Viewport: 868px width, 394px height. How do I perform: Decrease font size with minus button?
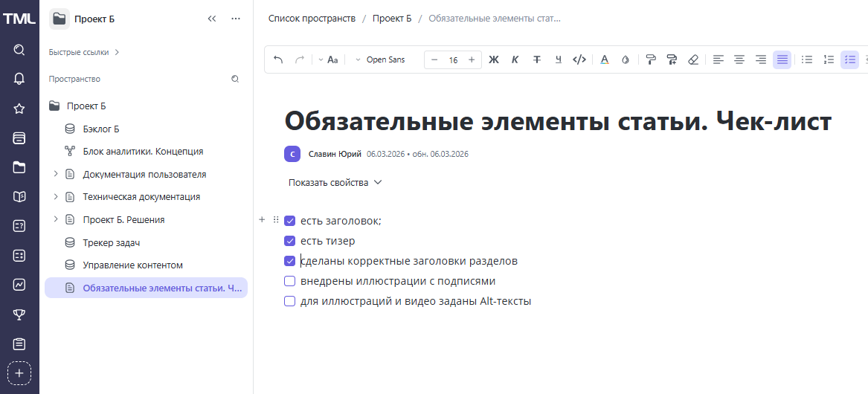click(x=434, y=59)
